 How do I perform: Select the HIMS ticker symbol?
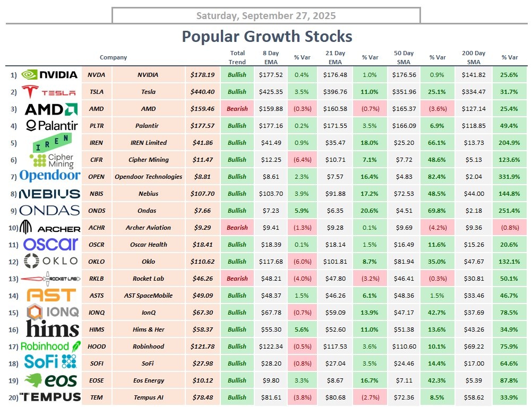click(x=97, y=330)
